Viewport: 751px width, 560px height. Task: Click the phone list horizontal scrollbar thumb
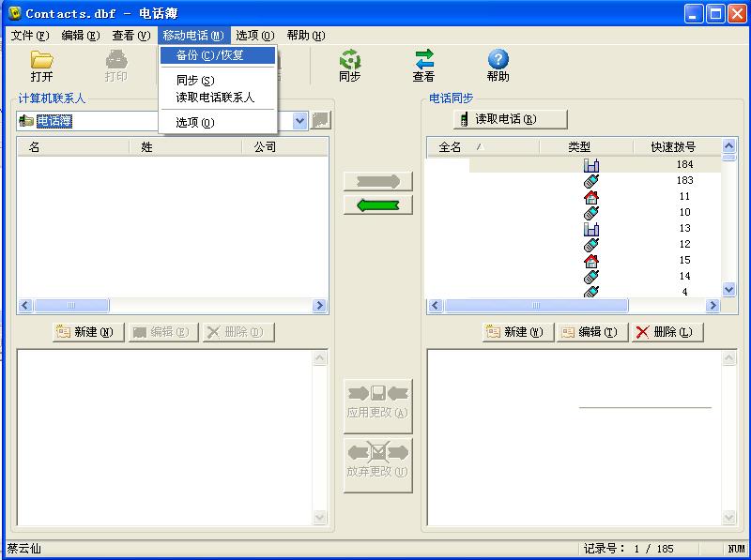pyautogui.click(x=536, y=306)
